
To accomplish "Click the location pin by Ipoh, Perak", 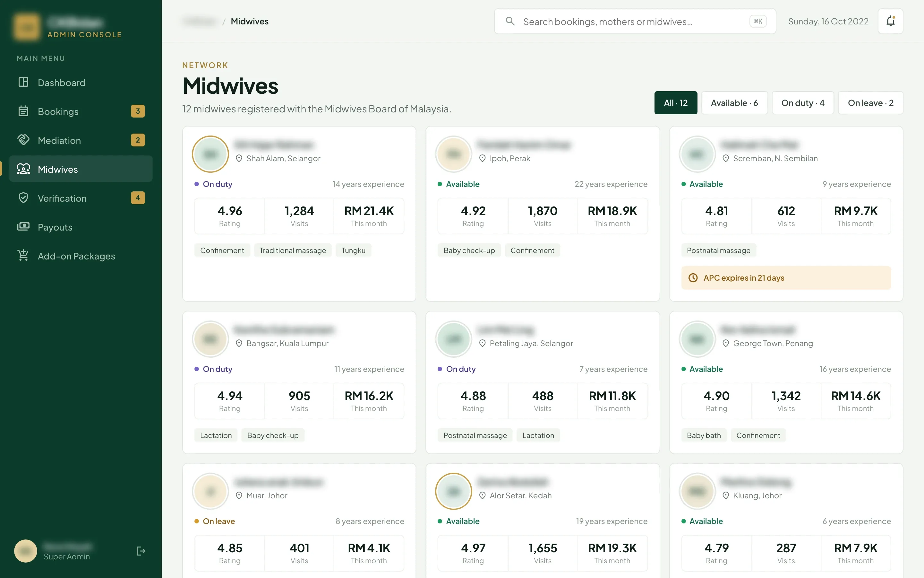I will click(482, 158).
